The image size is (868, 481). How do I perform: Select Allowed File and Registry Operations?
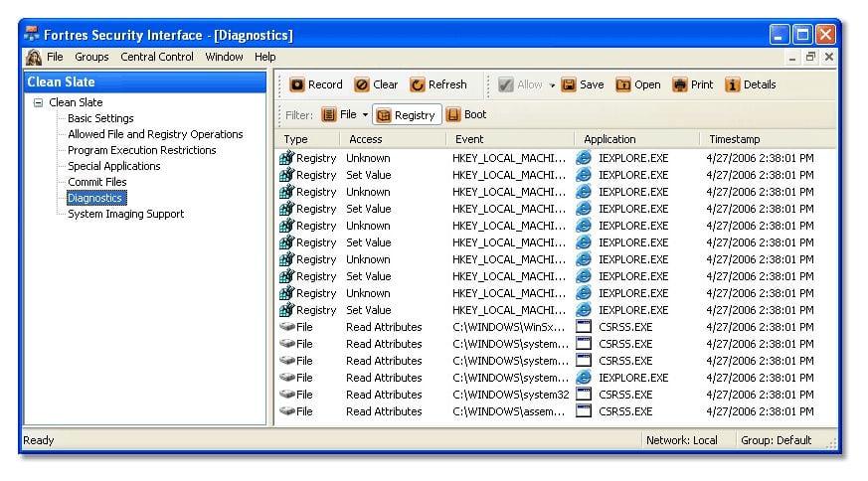[155, 134]
